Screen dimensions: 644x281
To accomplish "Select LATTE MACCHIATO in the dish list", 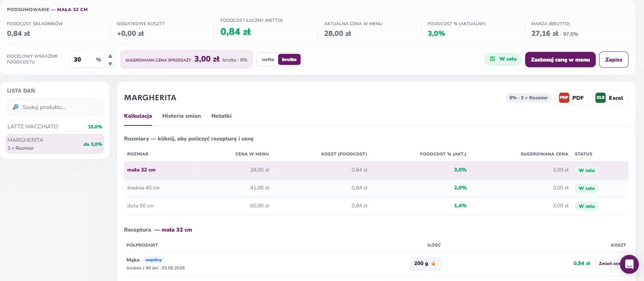I will tap(55, 126).
